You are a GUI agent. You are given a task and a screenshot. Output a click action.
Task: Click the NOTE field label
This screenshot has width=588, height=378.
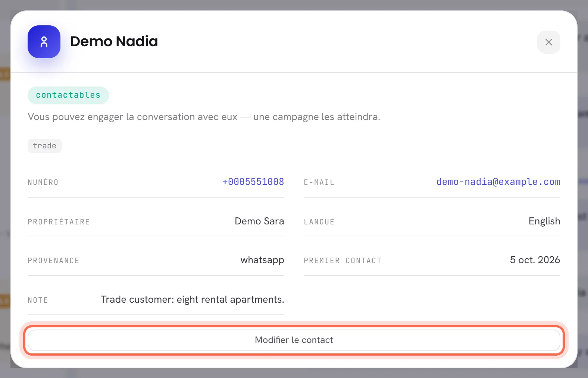38,300
